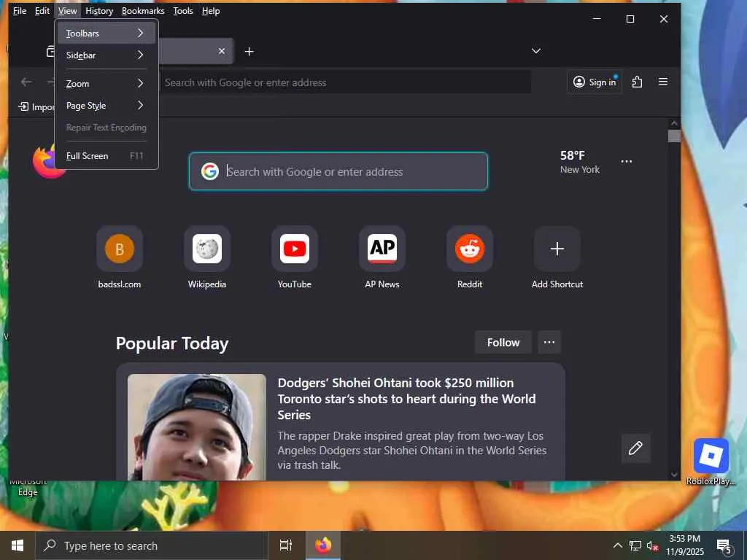Click the muted volume tray icon
The height and width of the screenshot is (560, 747).
pyautogui.click(x=653, y=545)
